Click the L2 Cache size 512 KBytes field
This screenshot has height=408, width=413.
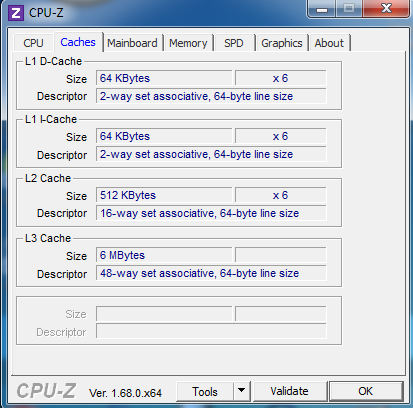tap(164, 195)
